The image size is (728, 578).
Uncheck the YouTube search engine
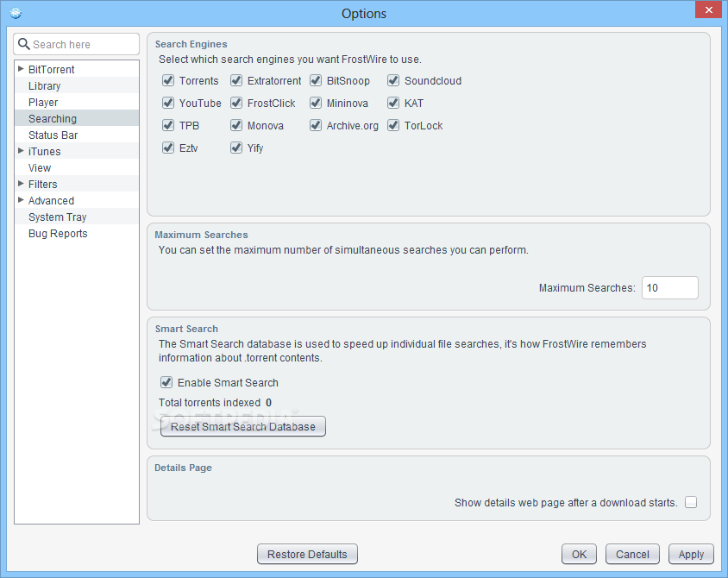(x=168, y=103)
